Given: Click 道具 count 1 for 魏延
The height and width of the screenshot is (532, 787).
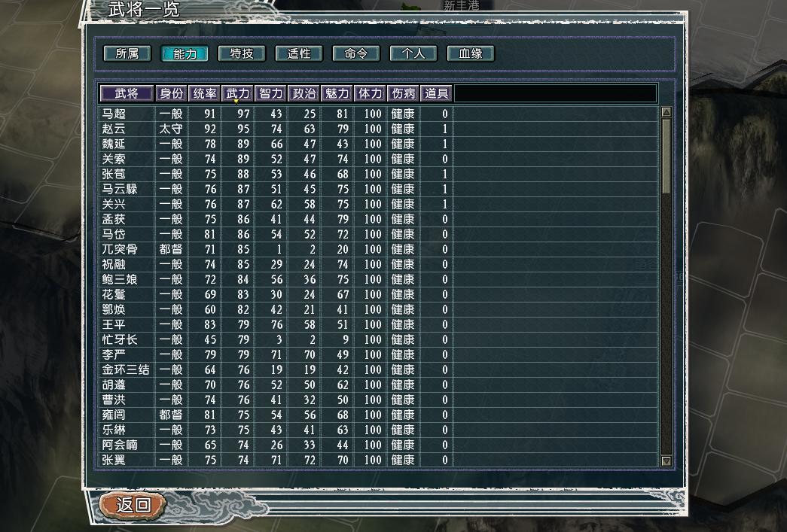Looking at the screenshot, I should pyautogui.click(x=444, y=144).
